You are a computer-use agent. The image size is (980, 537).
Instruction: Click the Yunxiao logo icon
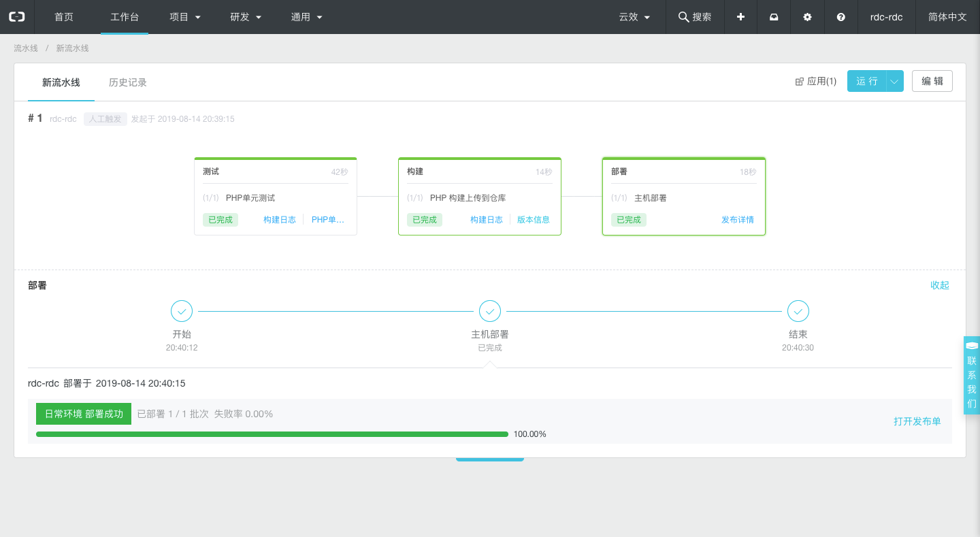(x=17, y=17)
